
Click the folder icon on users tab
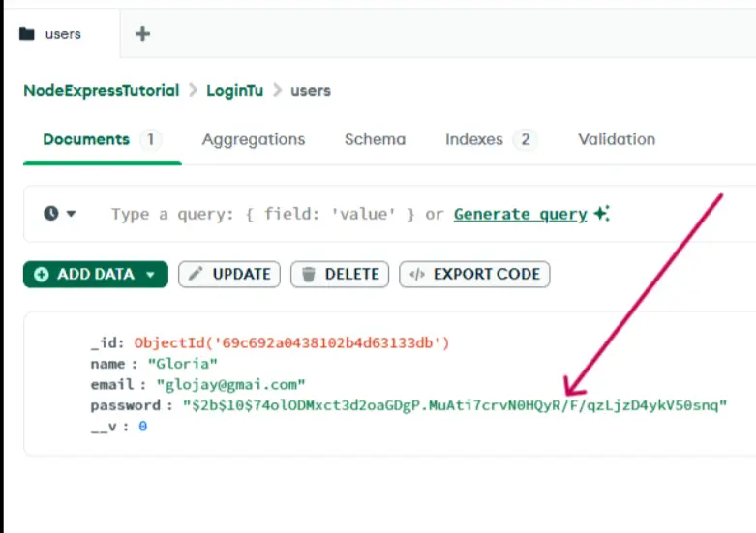(x=26, y=34)
